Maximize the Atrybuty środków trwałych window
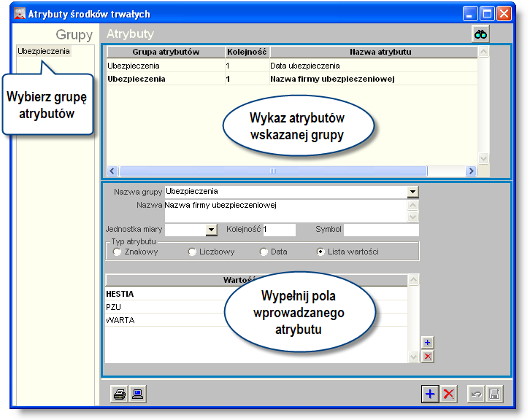The width and height of the screenshot is (530, 420). 487,14
